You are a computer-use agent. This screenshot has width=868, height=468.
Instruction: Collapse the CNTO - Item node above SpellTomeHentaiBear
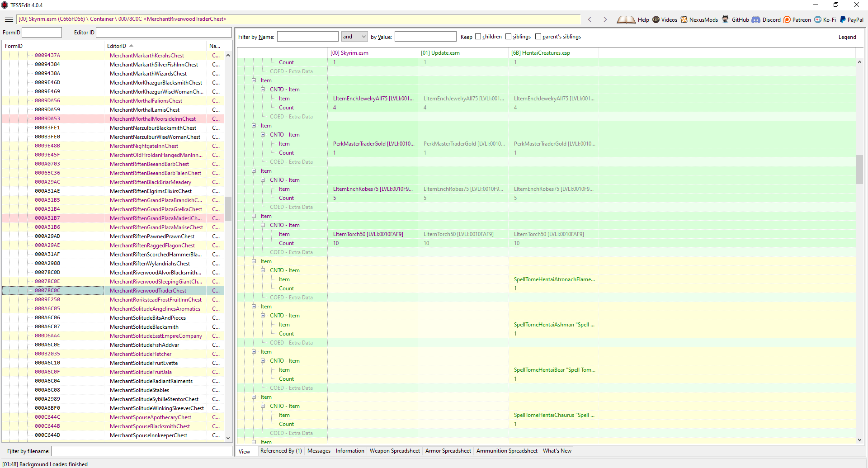(263, 361)
